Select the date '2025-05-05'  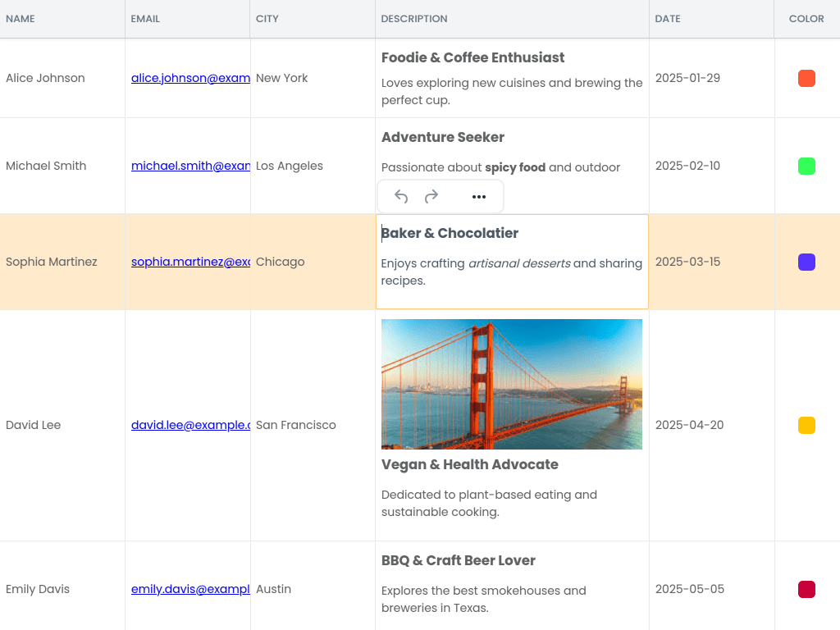click(689, 589)
